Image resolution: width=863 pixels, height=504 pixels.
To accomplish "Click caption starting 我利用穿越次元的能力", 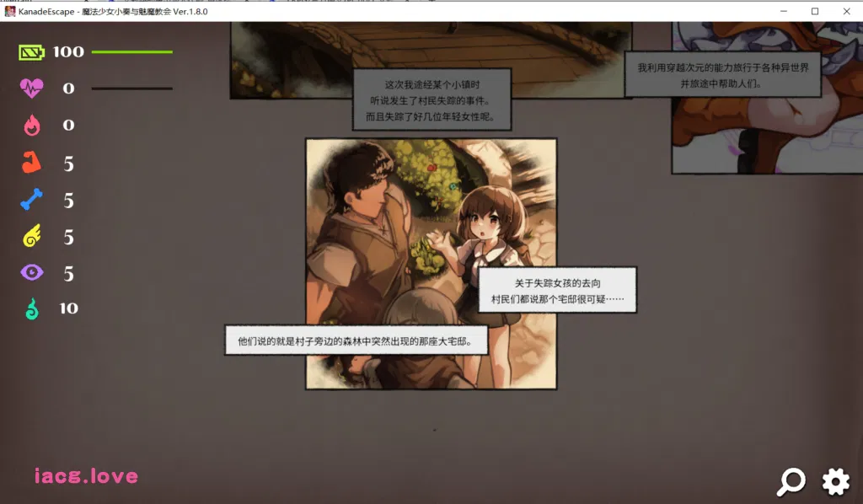I will point(722,75).
